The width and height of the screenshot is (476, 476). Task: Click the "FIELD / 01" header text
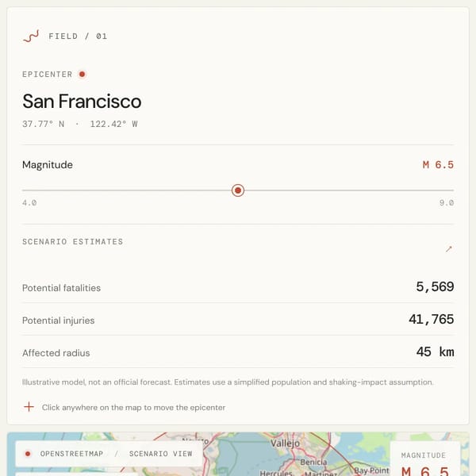(x=78, y=36)
